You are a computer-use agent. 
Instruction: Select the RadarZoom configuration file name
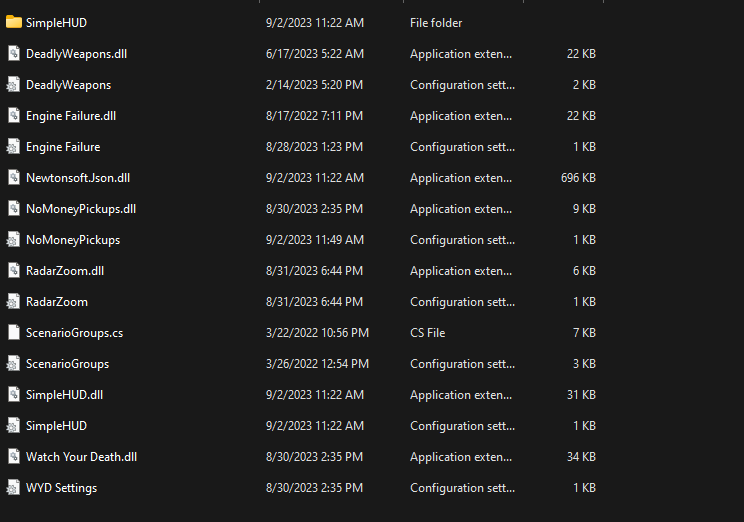[x=57, y=302]
